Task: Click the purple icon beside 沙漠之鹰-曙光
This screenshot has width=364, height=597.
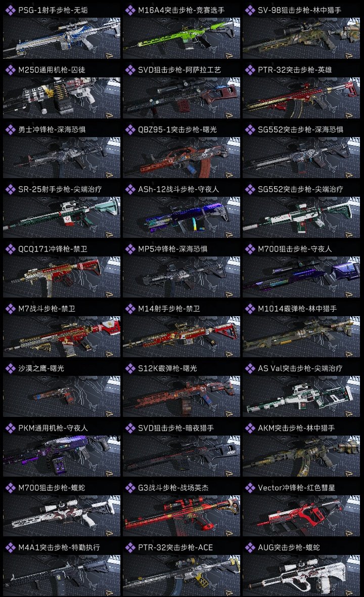Action: pyautogui.click(x=10, y=368)
